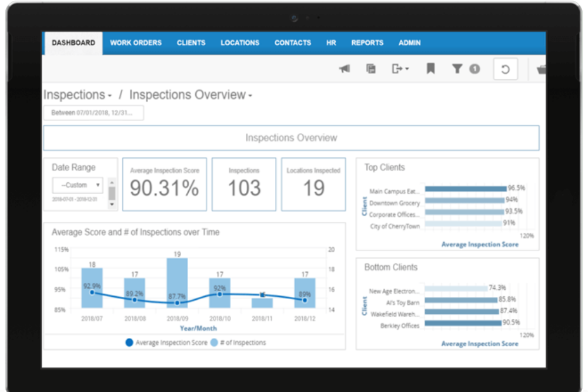
Task: Open the Locations tab
Action: [x=240, y=43]
